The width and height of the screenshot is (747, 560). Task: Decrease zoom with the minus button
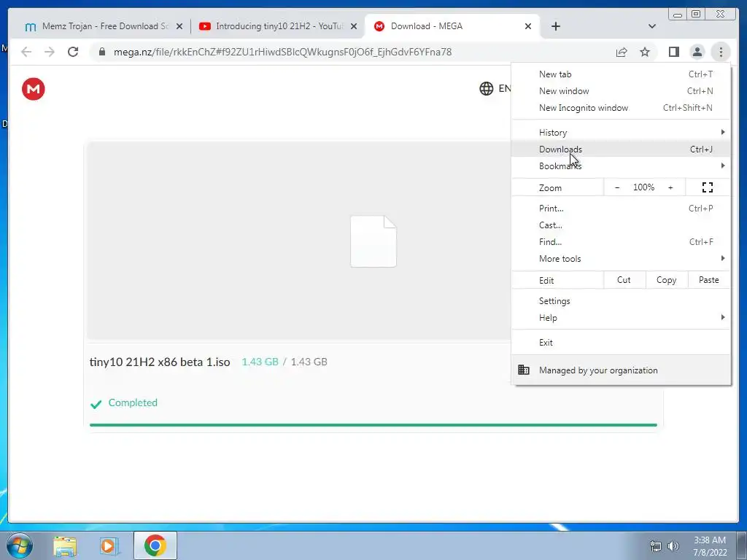[617, 187]
